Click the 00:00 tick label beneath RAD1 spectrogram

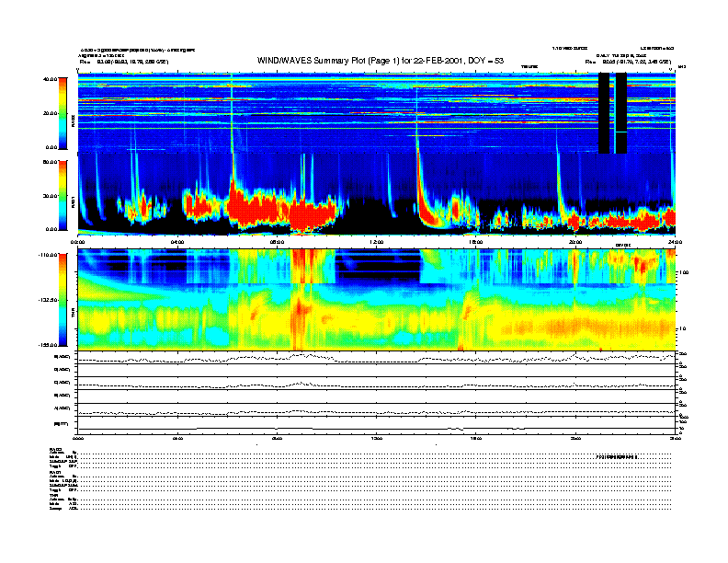(77, 242)
